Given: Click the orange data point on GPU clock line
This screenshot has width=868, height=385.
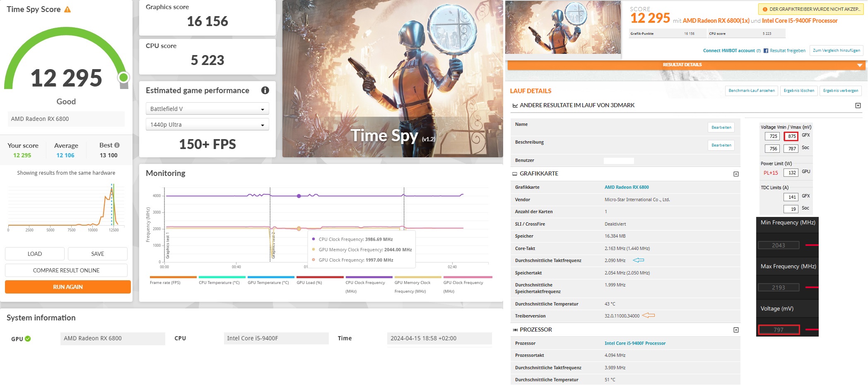Looking at the screenshot, I should 299,229.
